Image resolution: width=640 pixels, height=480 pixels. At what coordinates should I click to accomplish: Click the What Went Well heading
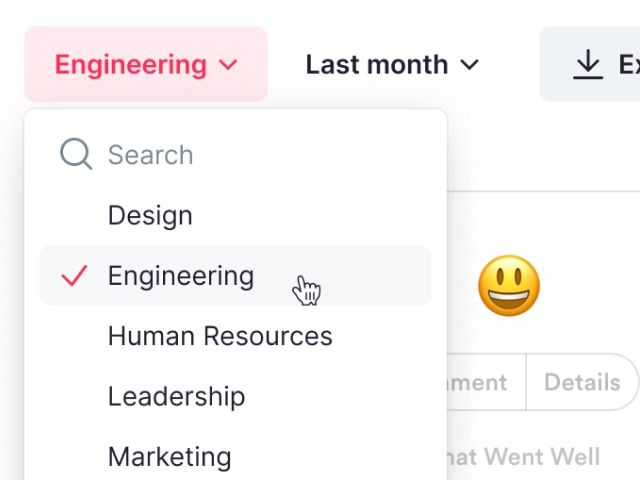click(x=524, y=456)
